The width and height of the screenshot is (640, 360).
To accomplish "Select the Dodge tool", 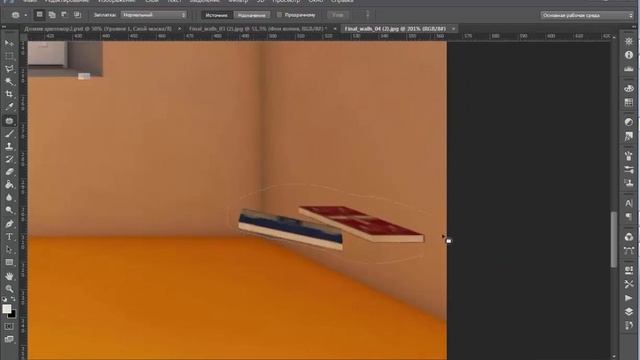I will point(9,210).
